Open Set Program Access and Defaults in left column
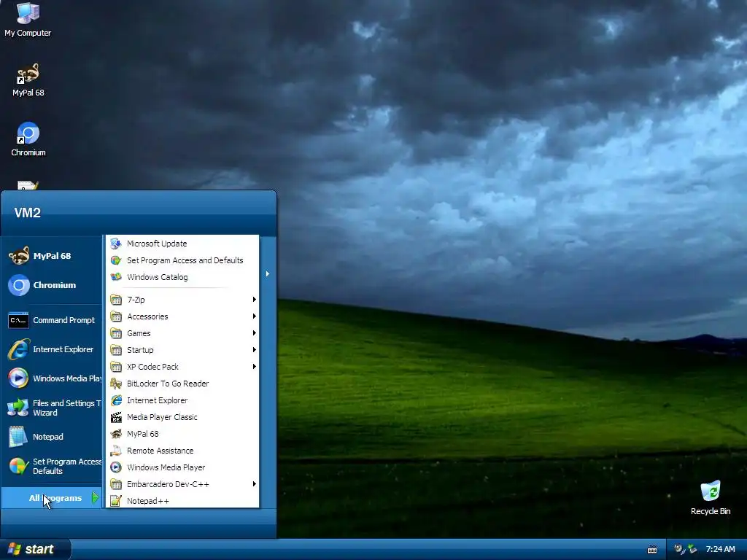Viewport: 747px width, 560px height. (52, 466)
